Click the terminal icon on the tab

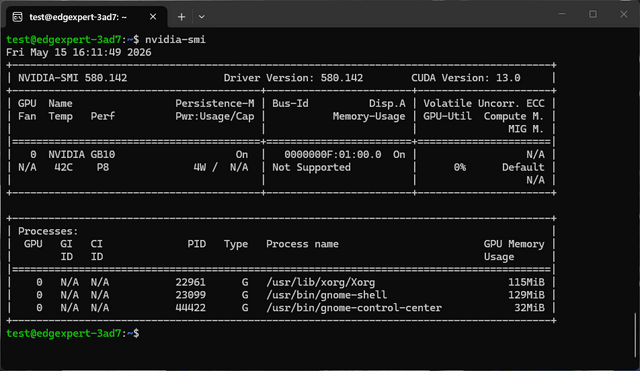coord(17,17)
